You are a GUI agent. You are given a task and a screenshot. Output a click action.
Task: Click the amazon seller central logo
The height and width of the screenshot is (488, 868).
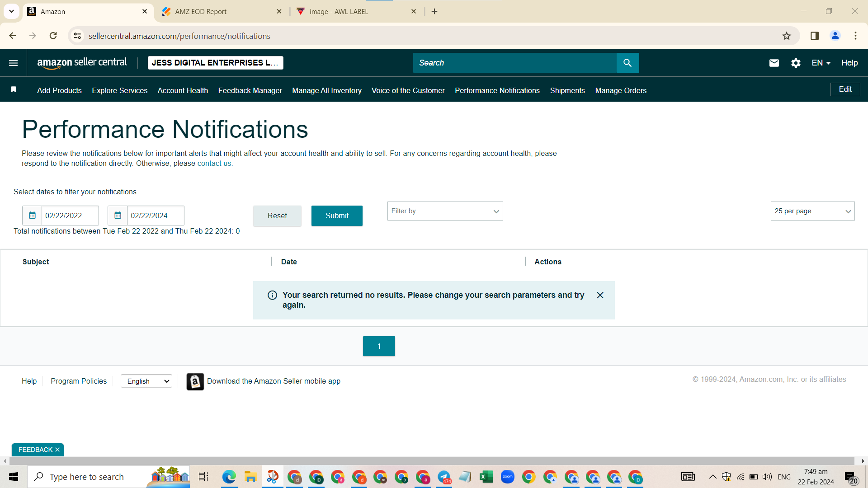click(82, 63)
